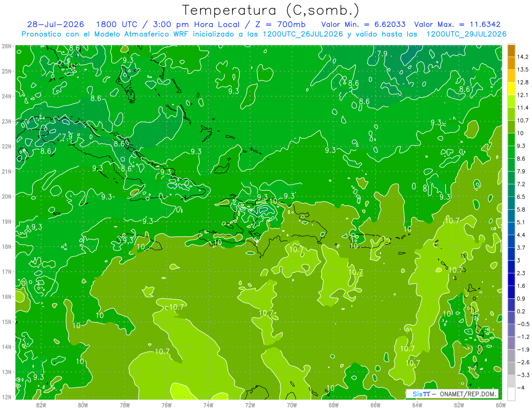Click the 11.4 colorbar value
Image resolution: width=532 pixels, height=411 pixels.
pos(522,108)
